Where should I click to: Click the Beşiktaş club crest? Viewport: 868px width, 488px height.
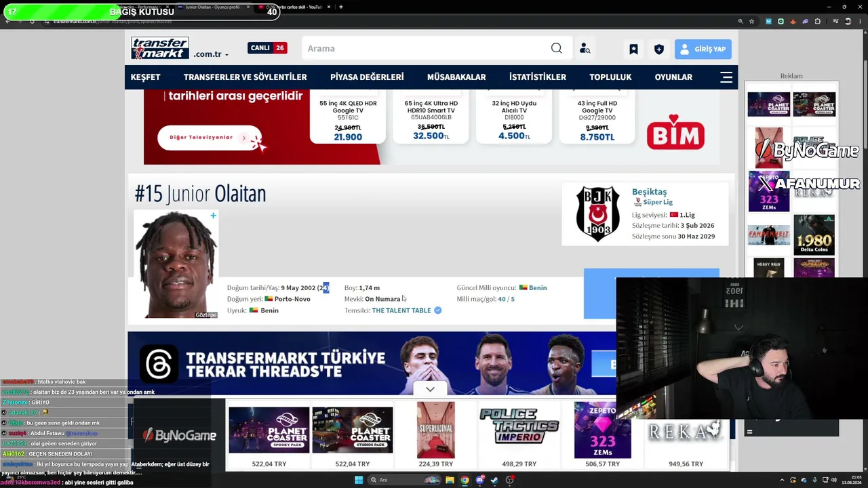pyautogui.click(x=597, y=214)
